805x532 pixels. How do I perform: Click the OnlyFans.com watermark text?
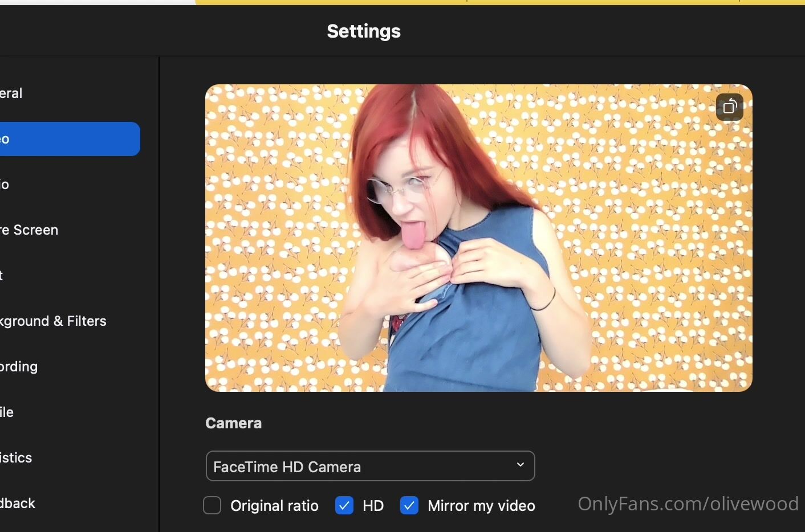pos(688,504)
